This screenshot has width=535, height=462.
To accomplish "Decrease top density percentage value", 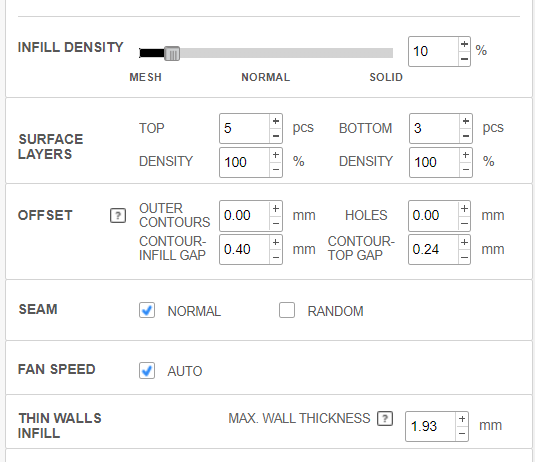I will click(x=276, y=170).
